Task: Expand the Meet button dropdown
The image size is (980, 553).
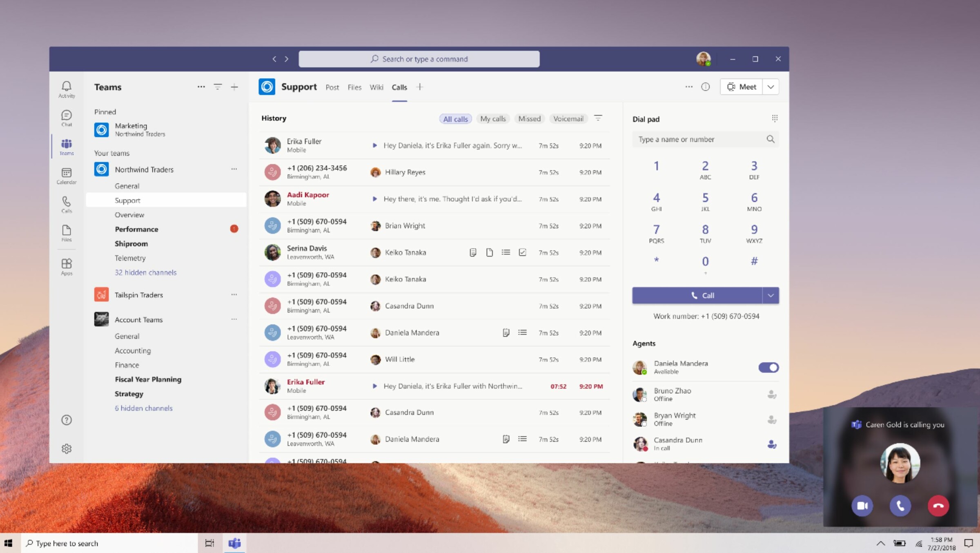Action: pyautogui.click(x=771, y=87)
